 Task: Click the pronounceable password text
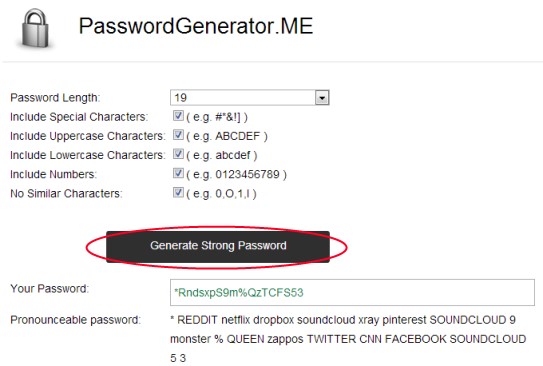(348, 339)
